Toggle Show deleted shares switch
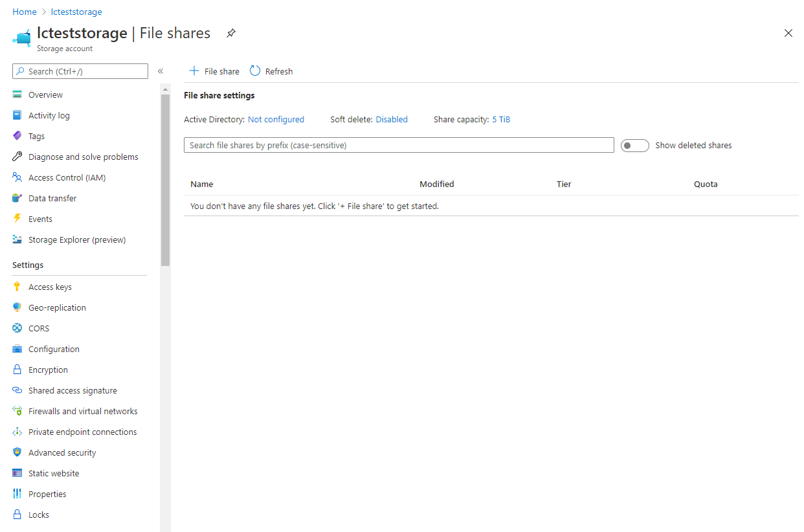Image resolution: width=804 pixels, height=532 pixels. [x=634, y=146]
